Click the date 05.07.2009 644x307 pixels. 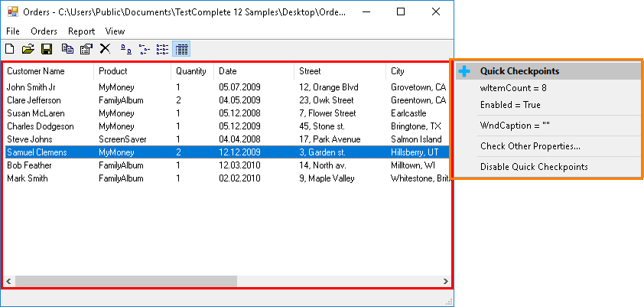pyautogui.click(x=239, y=87)
